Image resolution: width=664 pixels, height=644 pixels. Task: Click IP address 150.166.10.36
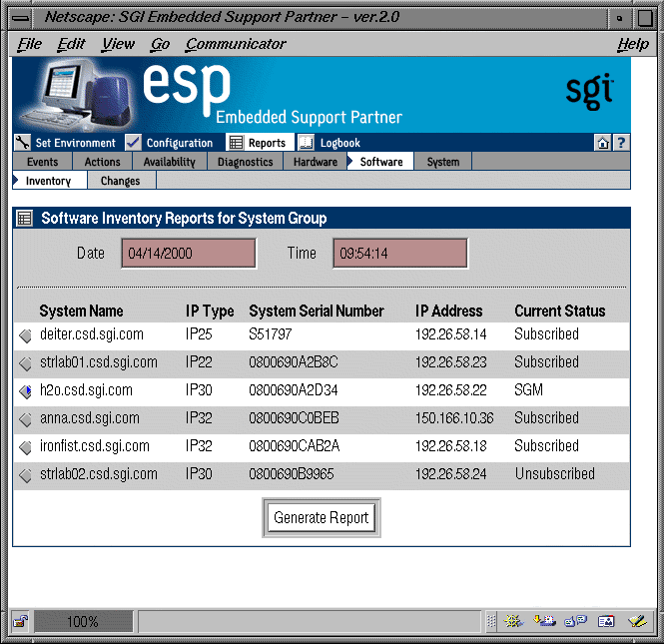tap(454, 418)
